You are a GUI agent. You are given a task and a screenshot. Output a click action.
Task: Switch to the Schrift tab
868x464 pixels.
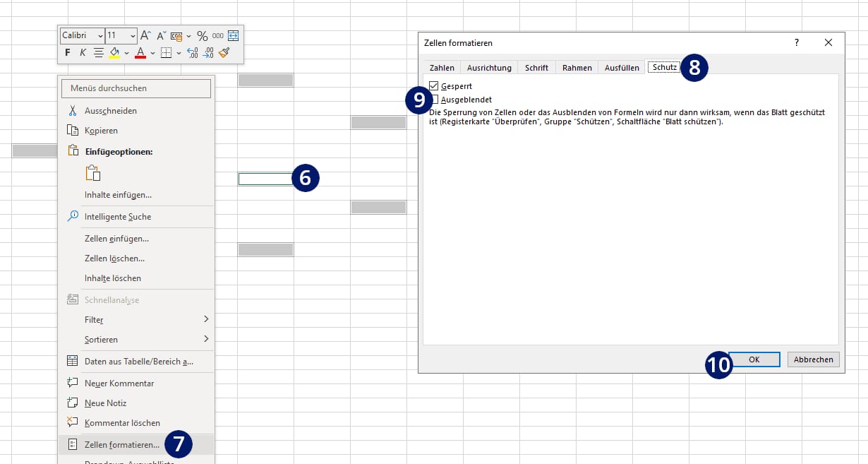[x=536, y=68]
